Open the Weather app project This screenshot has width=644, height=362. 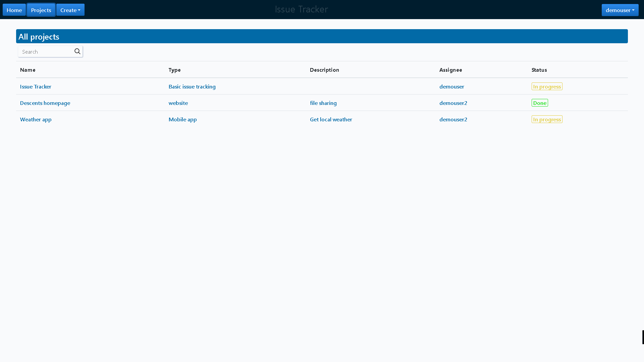point(36,119)
